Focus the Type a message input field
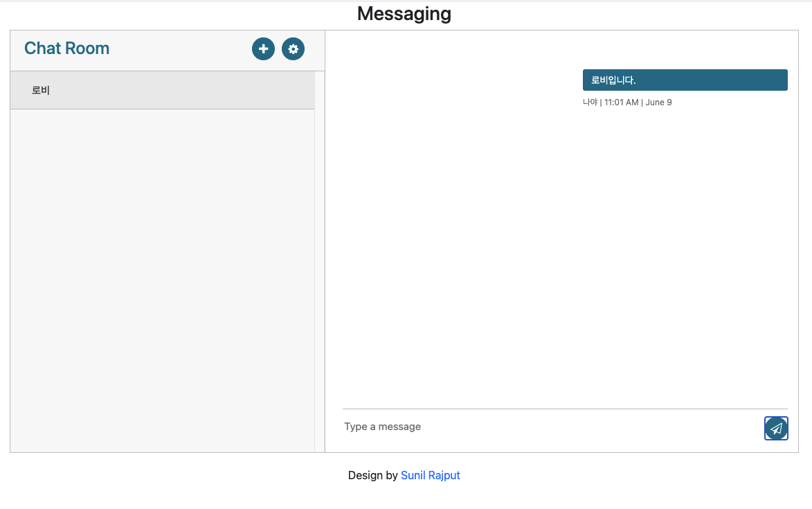The width and height of the screenshot is (812, 509). (x=552, y=427)
